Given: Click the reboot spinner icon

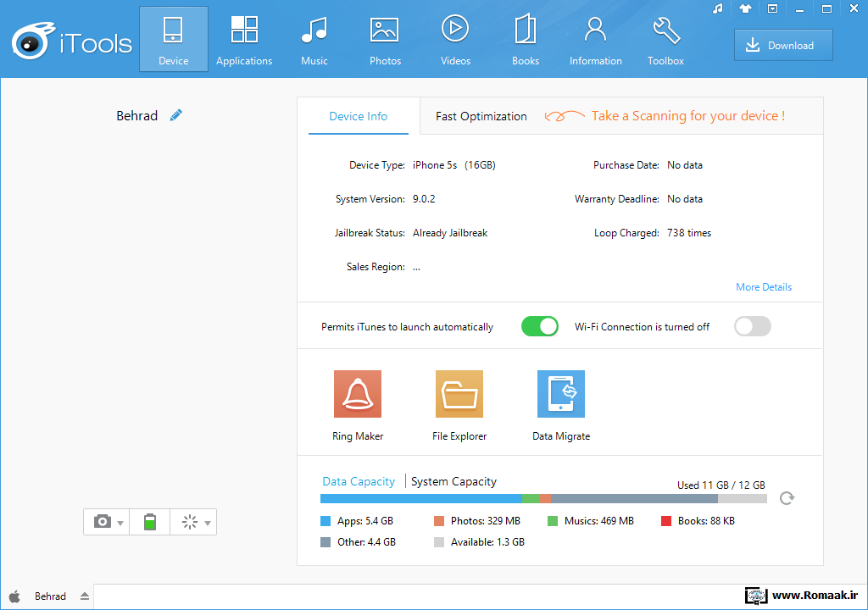Looking at the screenshot, I should point(190,521).
